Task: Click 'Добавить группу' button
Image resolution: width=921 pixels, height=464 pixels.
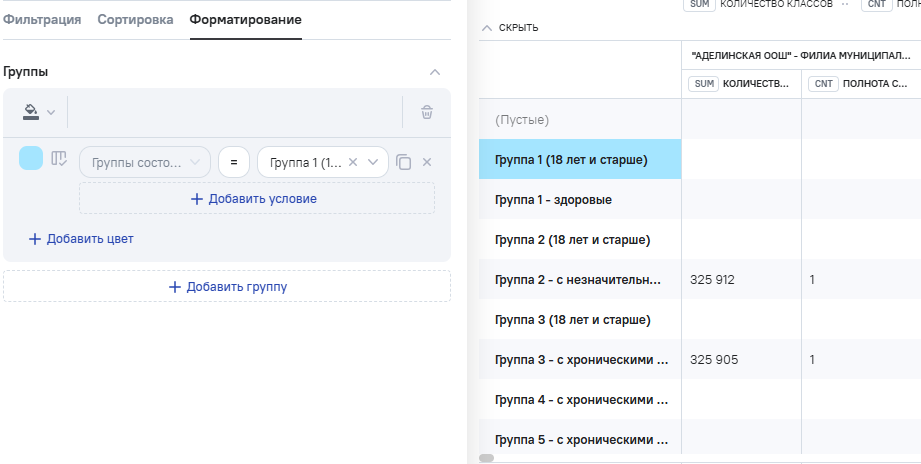Action: [227, 287]
